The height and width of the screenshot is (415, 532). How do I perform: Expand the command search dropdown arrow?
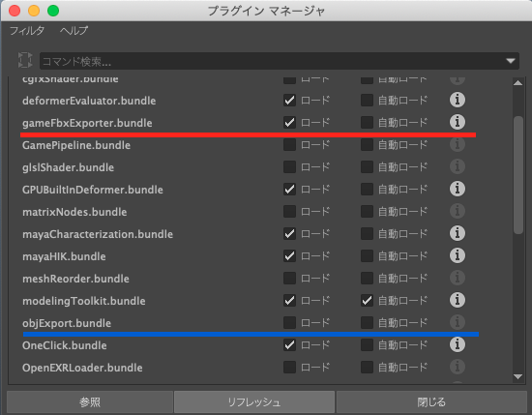[x=511, y=61]
